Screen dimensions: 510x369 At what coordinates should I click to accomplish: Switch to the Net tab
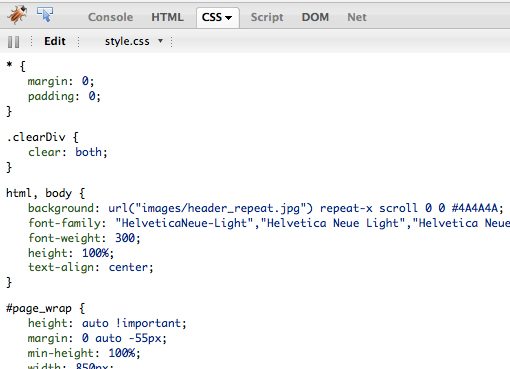[x=357, y=17]
